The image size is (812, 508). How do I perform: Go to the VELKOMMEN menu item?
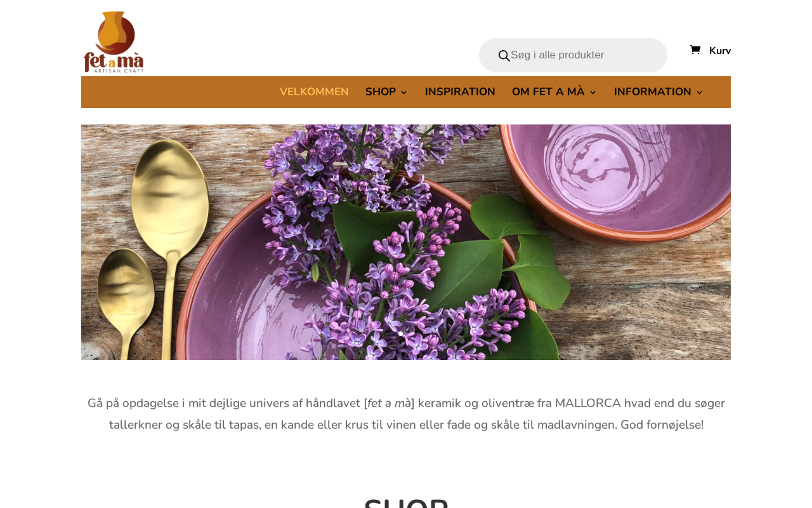pos(314,92)
